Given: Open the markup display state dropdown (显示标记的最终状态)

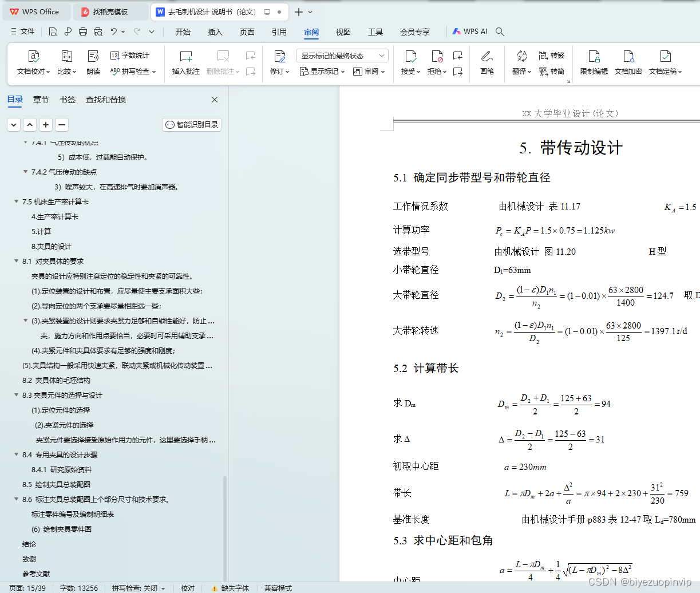Looking at the screenshot, I should (342, 56).
